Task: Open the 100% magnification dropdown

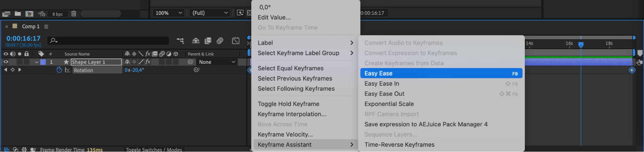Action: [168, 13]
